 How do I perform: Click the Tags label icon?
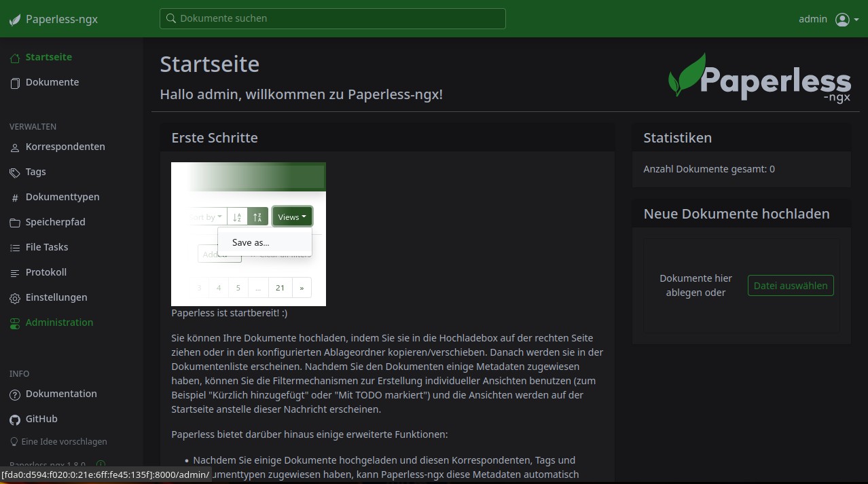tap(15, 172)
